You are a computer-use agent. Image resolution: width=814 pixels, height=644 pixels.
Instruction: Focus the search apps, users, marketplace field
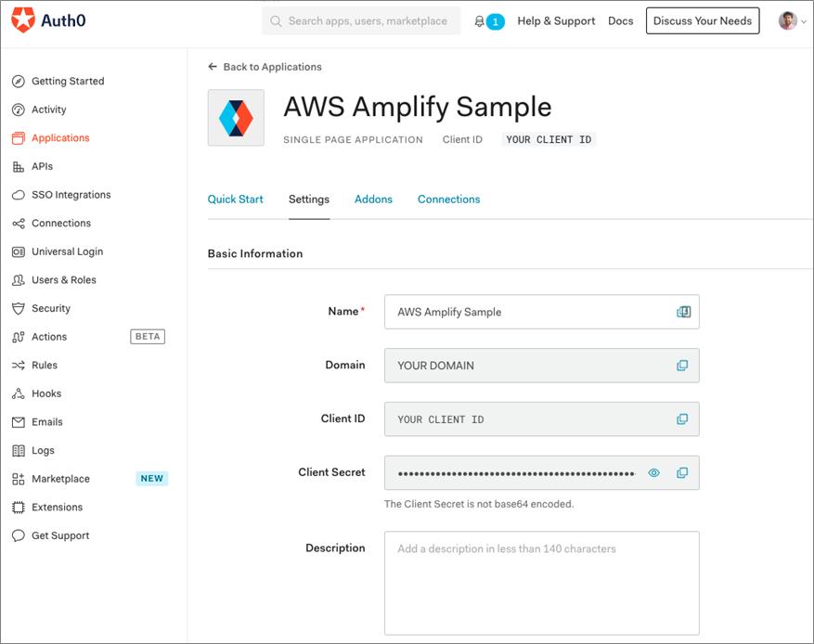point(361,21)
